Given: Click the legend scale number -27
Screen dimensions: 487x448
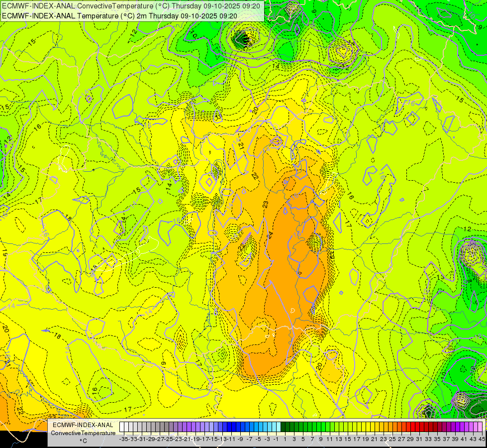Looking at the screenshot, I should point(161,439).
